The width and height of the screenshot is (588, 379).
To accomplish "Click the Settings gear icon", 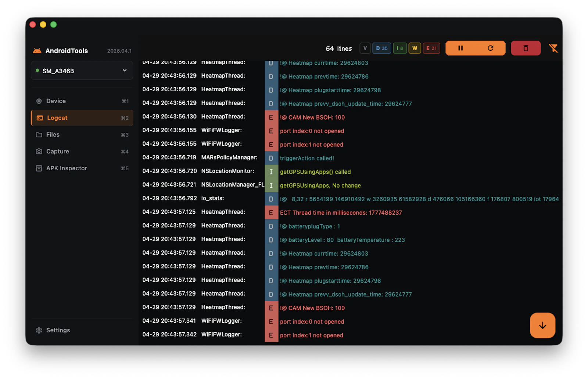I will click(39, 330).
